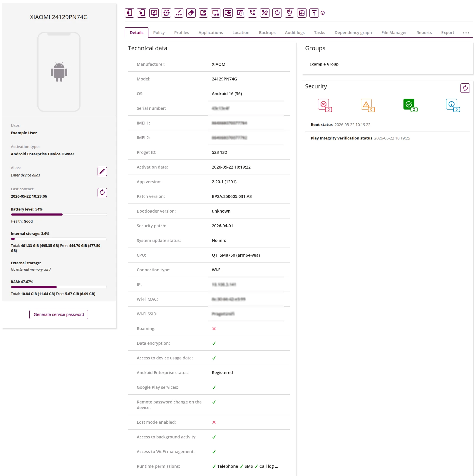Click the reset password sync icon

(x=166, y=13)
